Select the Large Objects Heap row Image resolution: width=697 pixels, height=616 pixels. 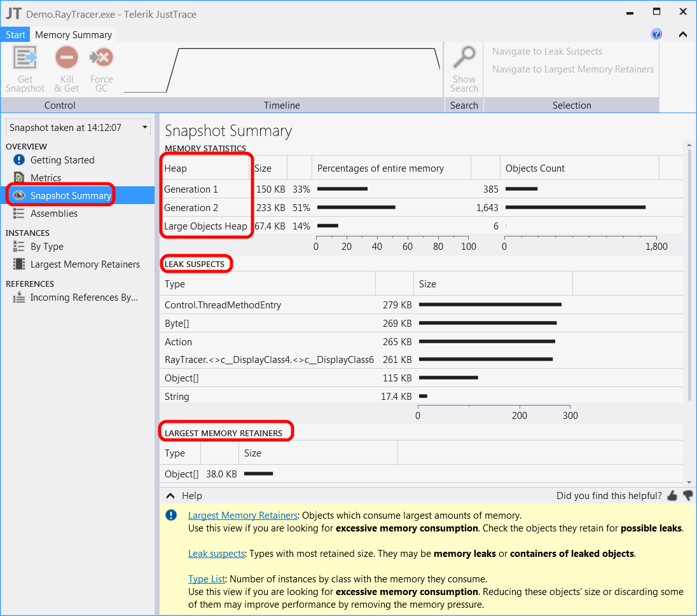[421, 226]
